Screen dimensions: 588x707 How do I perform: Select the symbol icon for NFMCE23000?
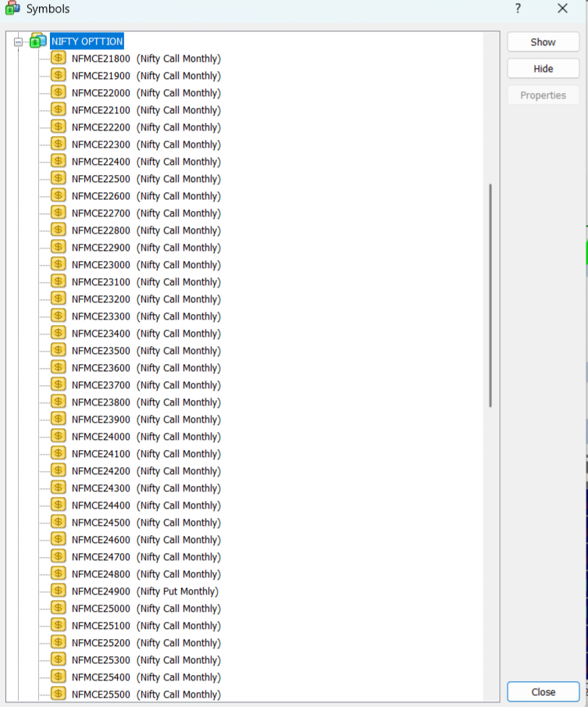59,264
